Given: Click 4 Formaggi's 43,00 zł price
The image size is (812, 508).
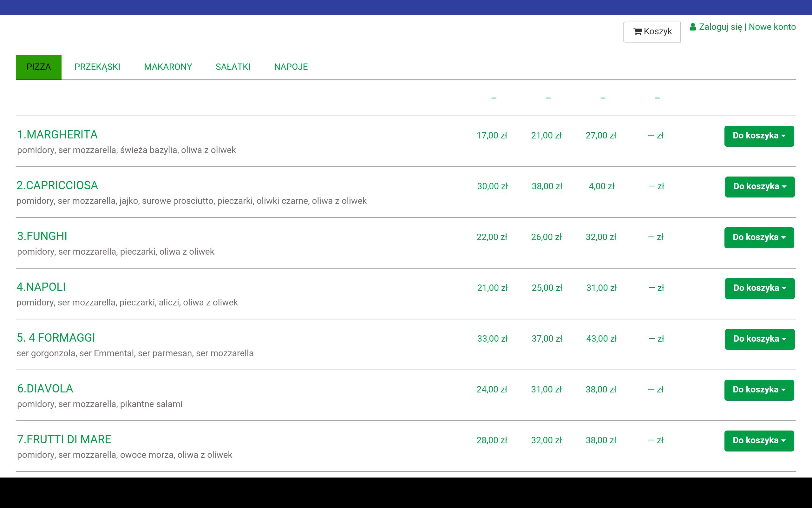Looking at the screenshot, I should coord(602,338).
